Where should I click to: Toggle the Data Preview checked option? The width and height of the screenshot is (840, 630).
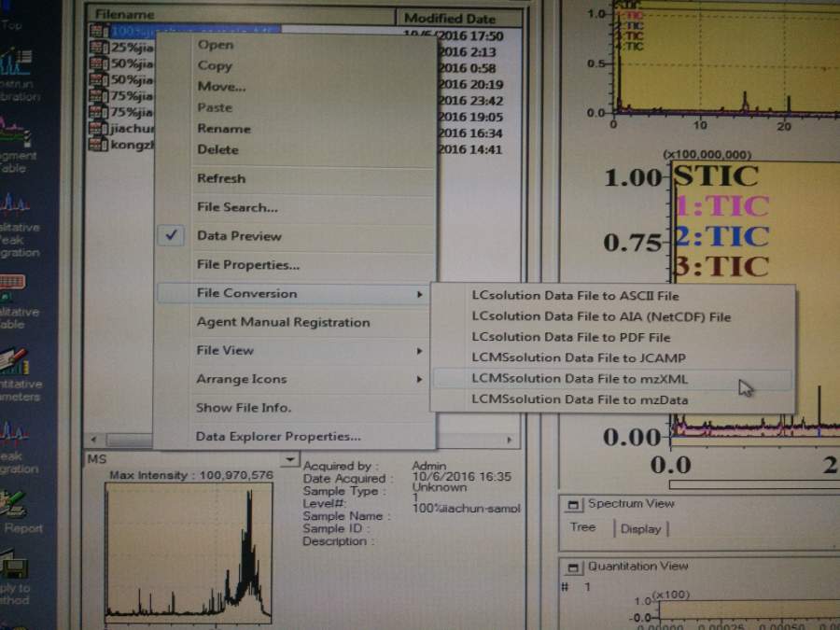(239, 236)
